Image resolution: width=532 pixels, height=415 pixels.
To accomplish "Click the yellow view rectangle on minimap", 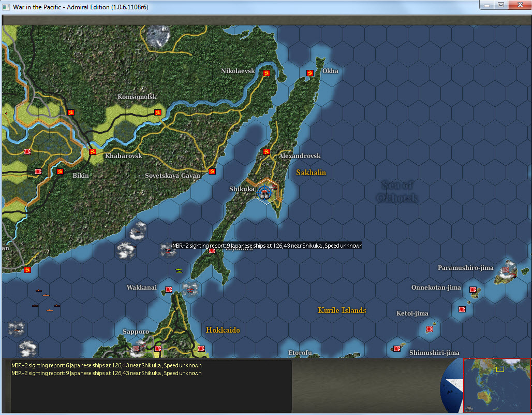I will (x=500, y=369).
